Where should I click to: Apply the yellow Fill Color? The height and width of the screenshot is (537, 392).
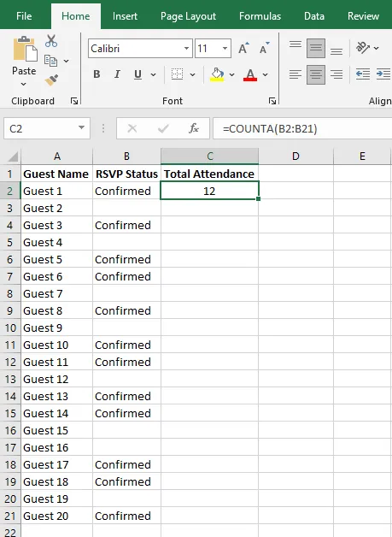point(217,74)
